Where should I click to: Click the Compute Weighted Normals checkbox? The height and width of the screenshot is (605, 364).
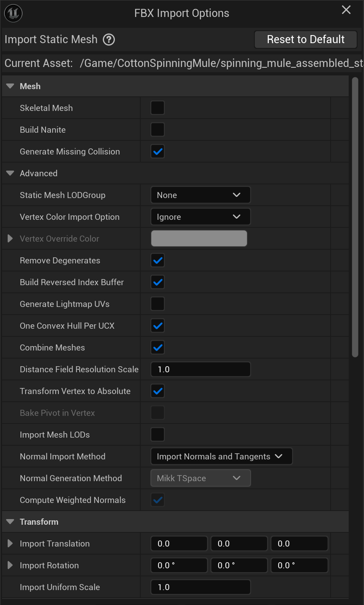coord(158,500)
